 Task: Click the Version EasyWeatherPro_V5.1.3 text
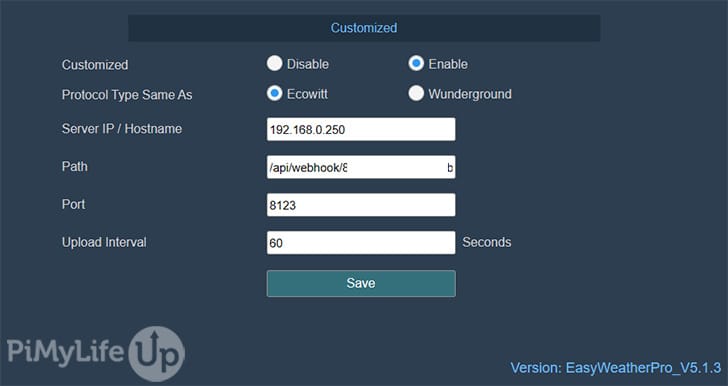coord(616,368)
